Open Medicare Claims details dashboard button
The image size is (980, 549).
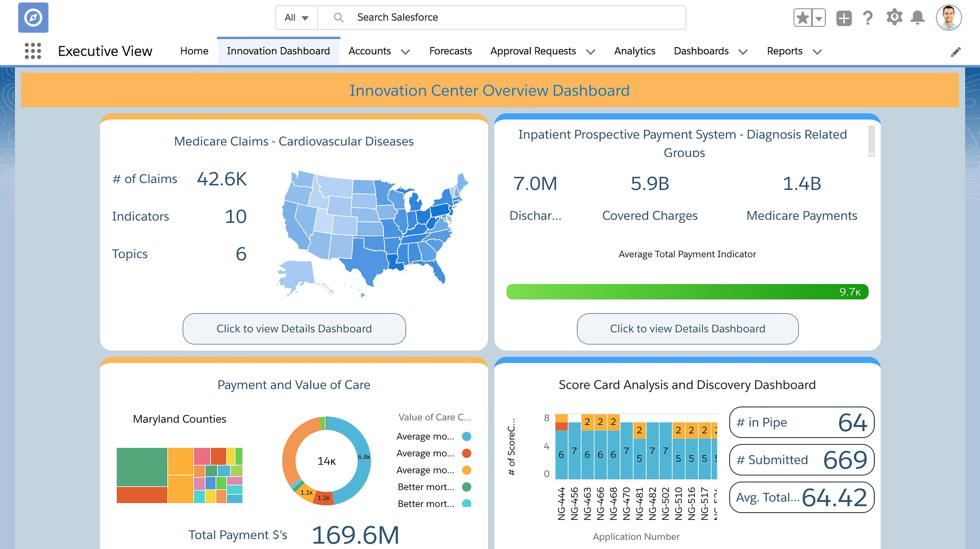coord(294,328)
